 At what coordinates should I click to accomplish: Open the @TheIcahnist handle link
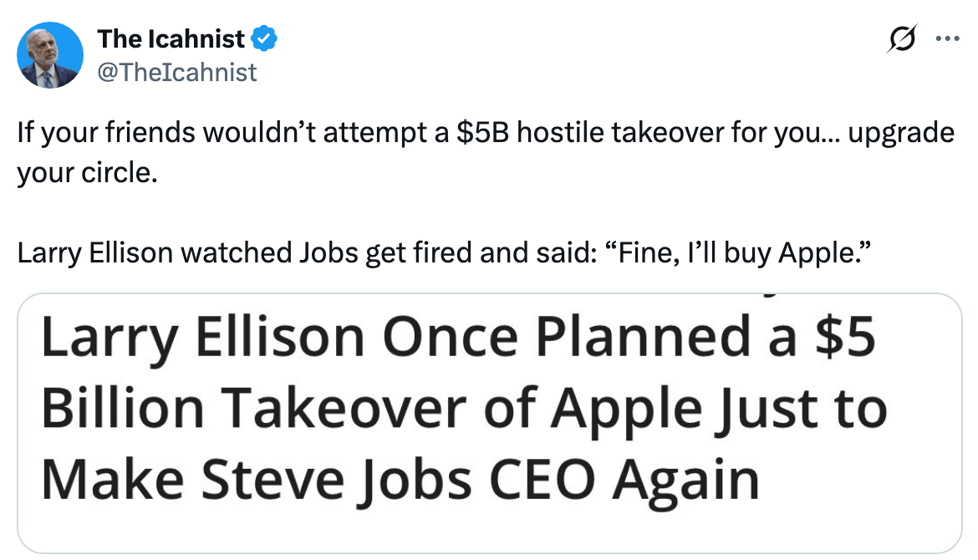click(177, 73)
